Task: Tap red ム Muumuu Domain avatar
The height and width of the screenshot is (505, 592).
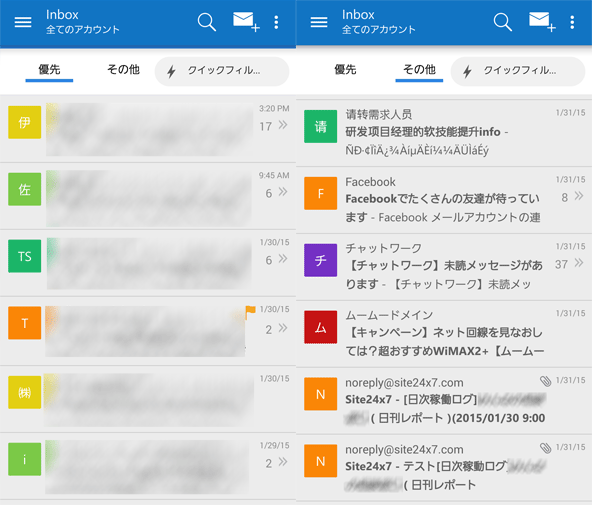Action: click(321, 327)
